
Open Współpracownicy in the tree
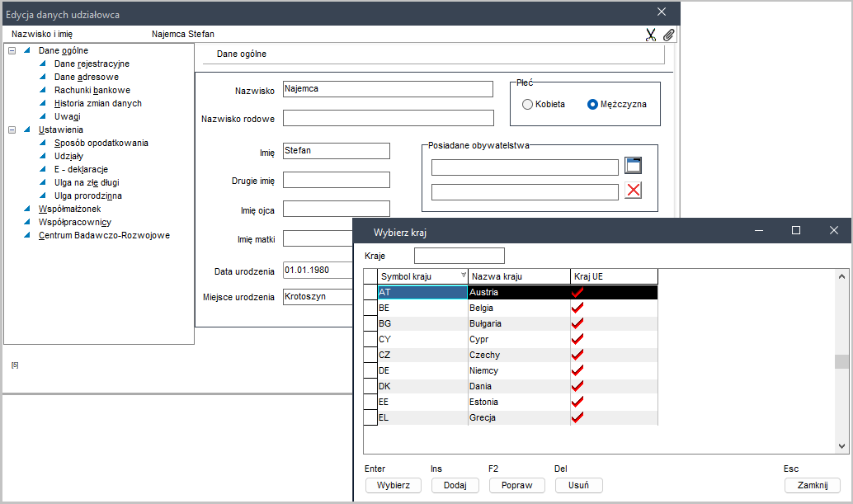(x=75, y=223)
